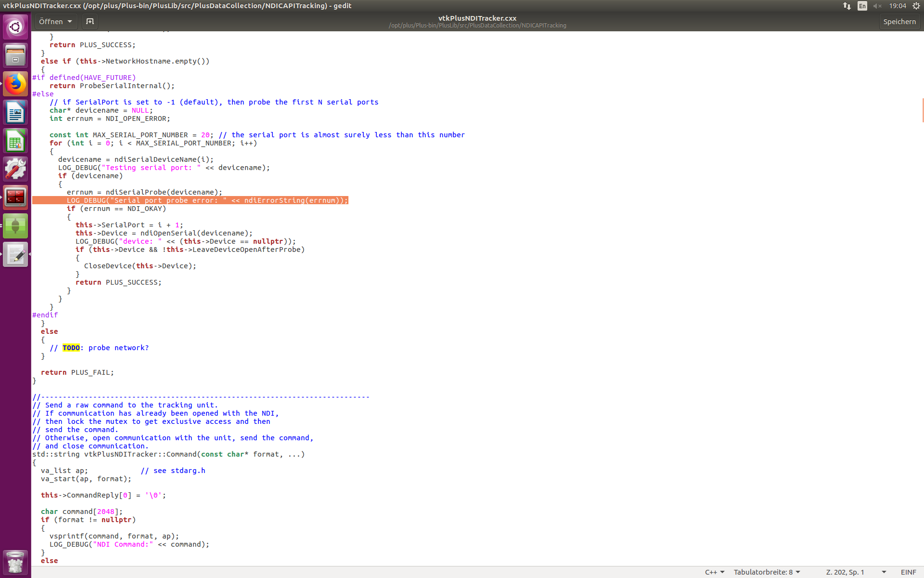Click the new document tab icon
This screenshot has height=578, width=924.
coord(90,22)
